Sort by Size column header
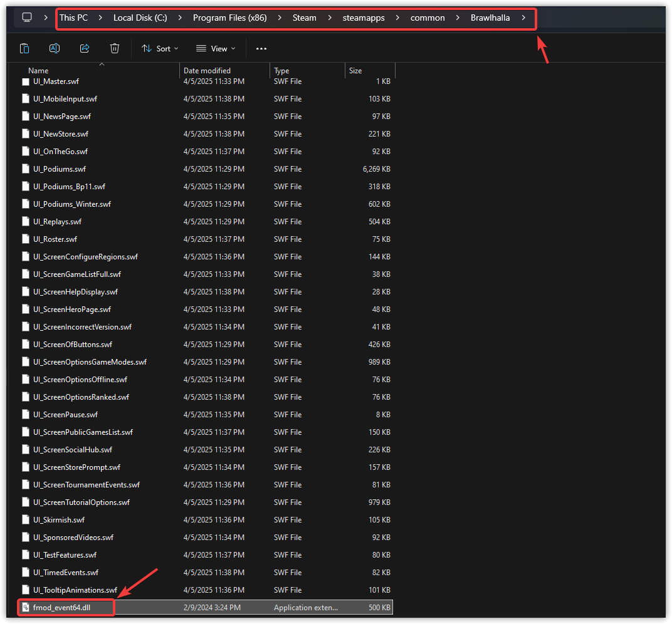 pyautogui.click(x=355, y=71)
